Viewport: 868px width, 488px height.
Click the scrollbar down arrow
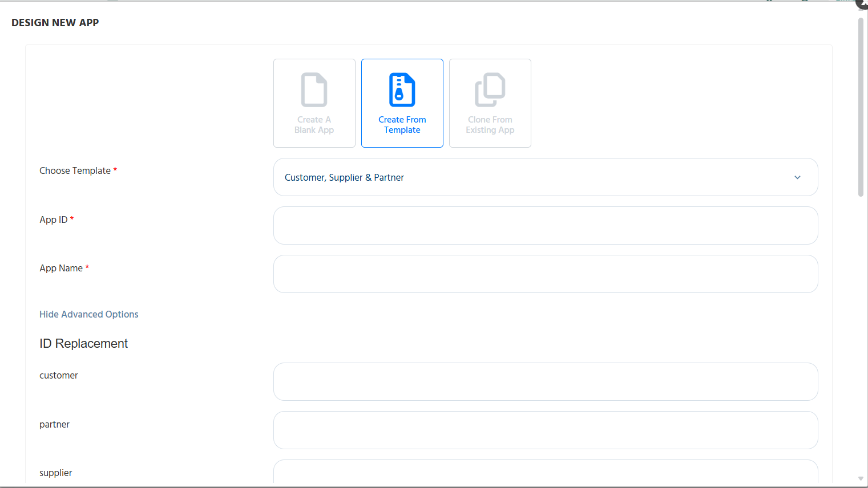[861, 479]
